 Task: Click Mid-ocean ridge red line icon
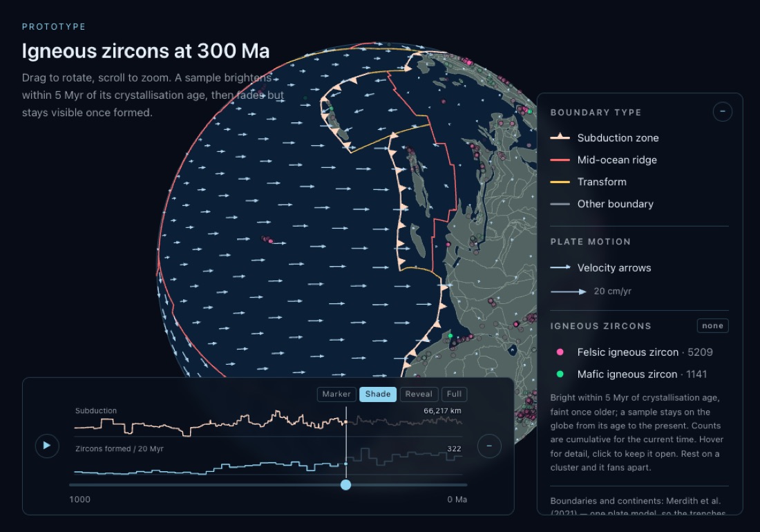click(560, 160)
